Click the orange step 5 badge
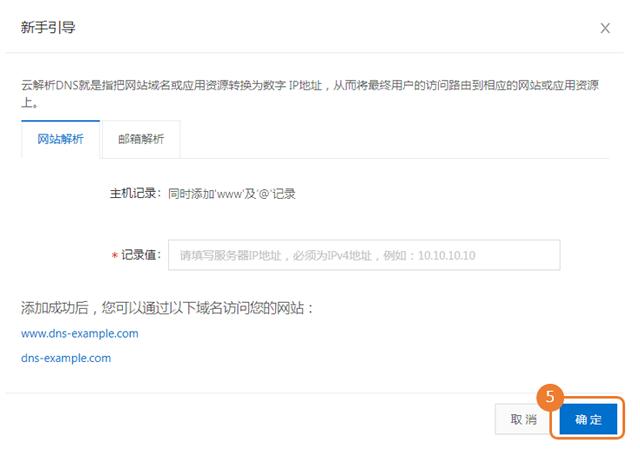 (550, 397)
